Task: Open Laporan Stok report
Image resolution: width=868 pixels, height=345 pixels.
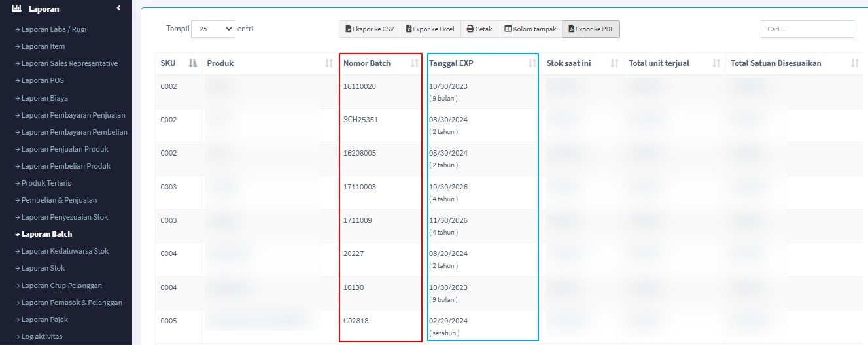Action: point(41,268)
